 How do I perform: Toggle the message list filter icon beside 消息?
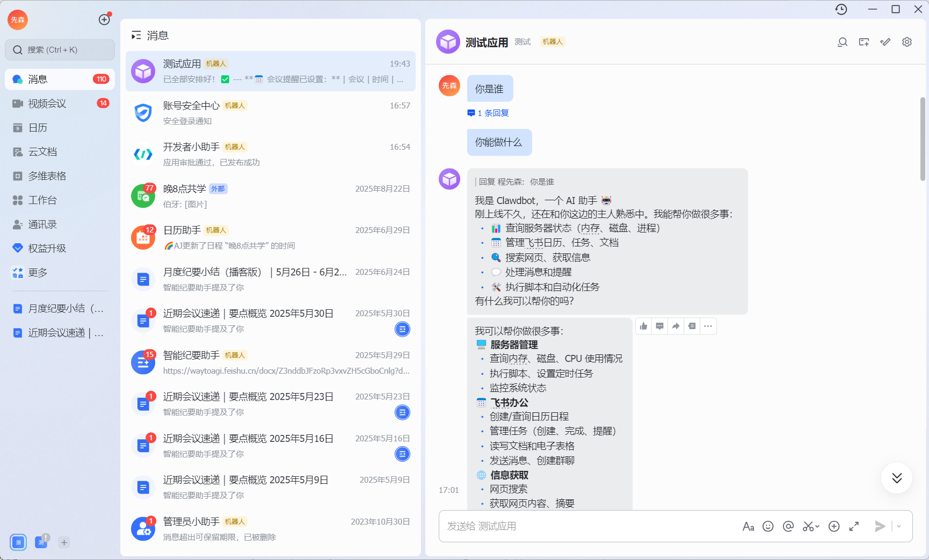pyautogui.click(x=136, y=35)
